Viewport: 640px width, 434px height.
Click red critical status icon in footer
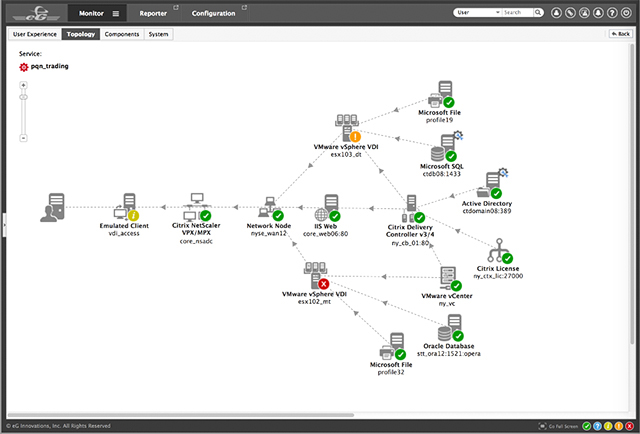point(629,426)
